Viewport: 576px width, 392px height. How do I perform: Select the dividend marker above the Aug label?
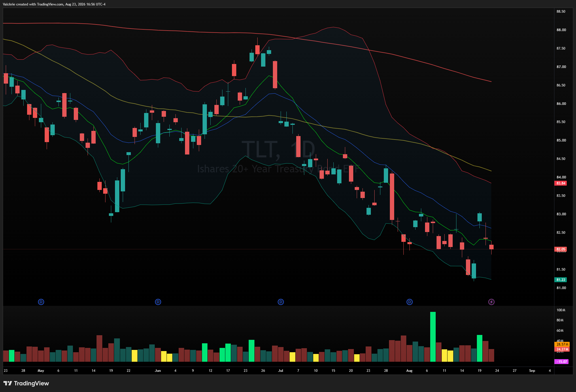coord(409,302)
